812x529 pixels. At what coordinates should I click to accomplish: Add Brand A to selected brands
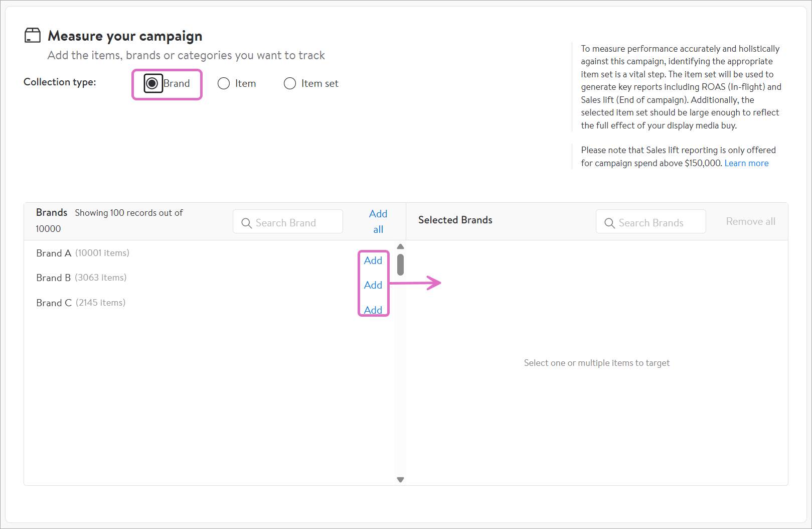coord(373,260)
